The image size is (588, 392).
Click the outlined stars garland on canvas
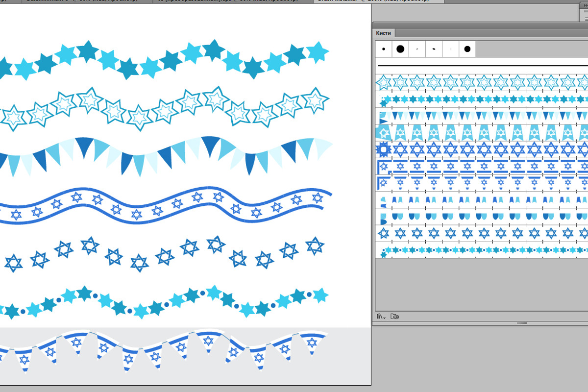point(164,108)
